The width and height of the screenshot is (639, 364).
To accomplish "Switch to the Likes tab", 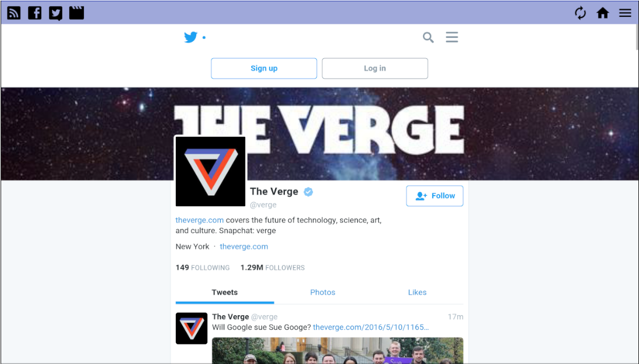I will [x=417, y=292].
